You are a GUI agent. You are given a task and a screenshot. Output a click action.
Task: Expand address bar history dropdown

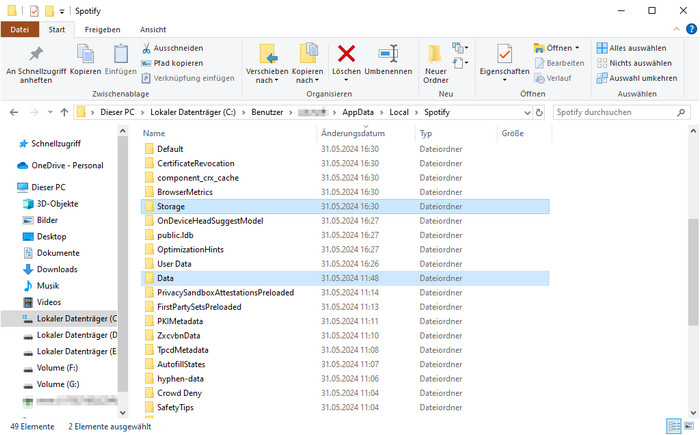coord(527,113)
